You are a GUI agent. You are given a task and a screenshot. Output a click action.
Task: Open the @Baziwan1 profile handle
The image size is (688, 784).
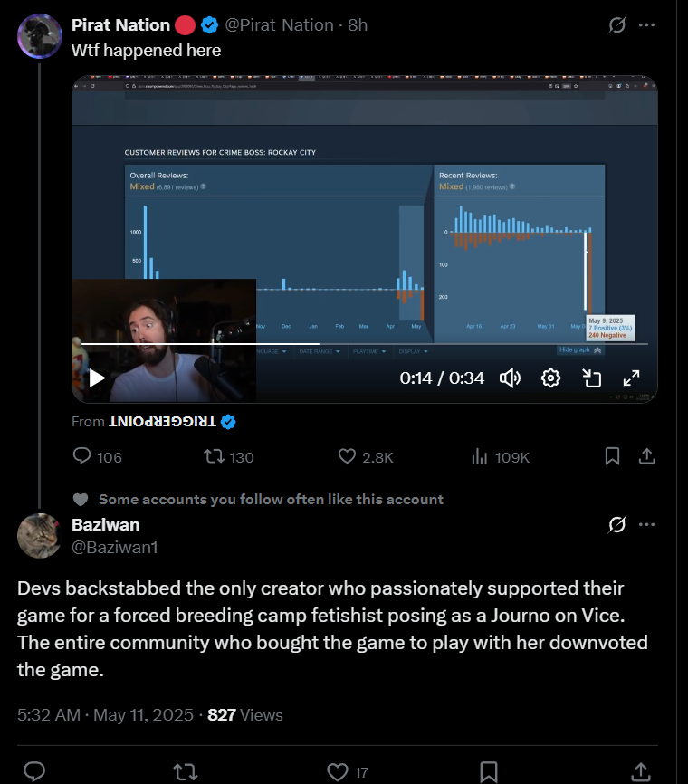114,548
